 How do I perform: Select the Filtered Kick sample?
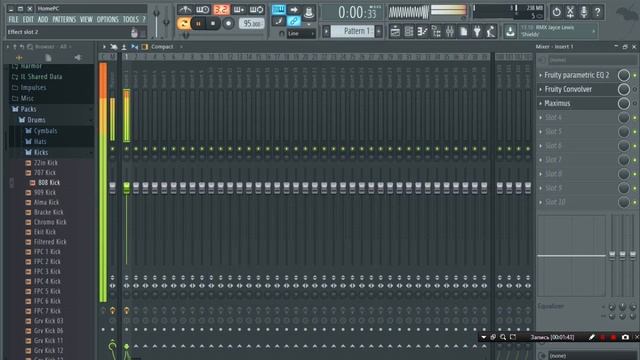point(50,242)
